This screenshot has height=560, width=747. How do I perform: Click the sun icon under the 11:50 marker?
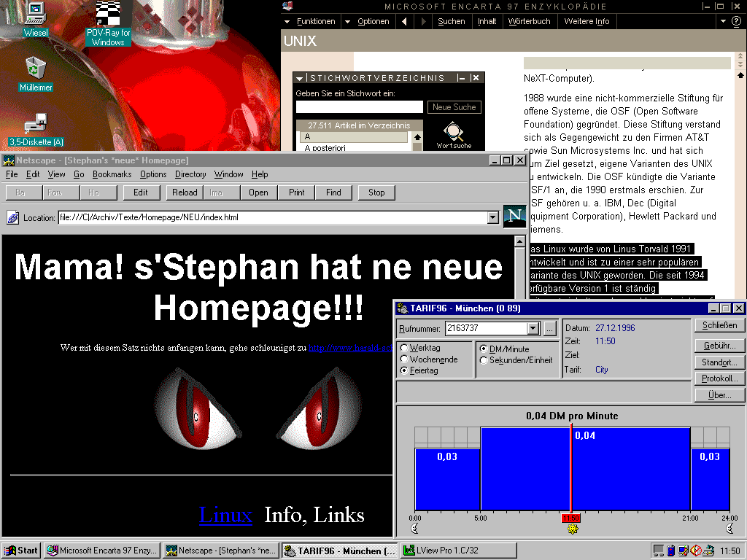pyautogui.click(x=572, y=529)
